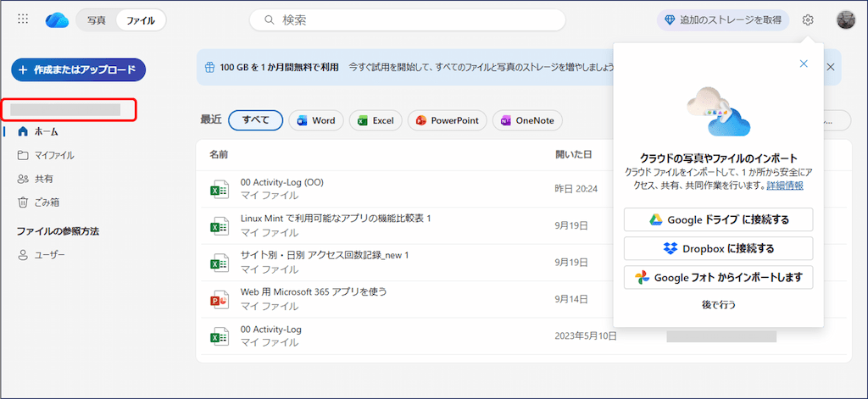The width and height of the screenshot is (868, 399).
Task: Click the Excel icon for 00 Activity-Log (OO)
Action: pyautogui.click(x=220, y=189)
